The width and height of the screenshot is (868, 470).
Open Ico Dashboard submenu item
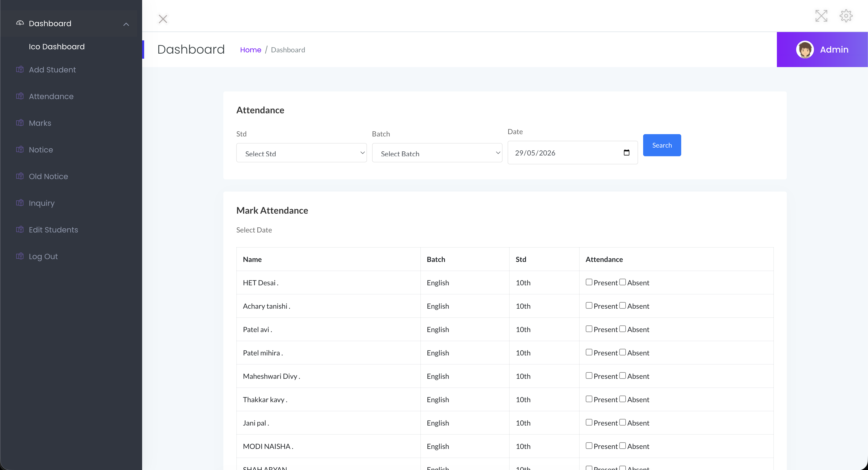pyautogui.click(x=57, y=46)
